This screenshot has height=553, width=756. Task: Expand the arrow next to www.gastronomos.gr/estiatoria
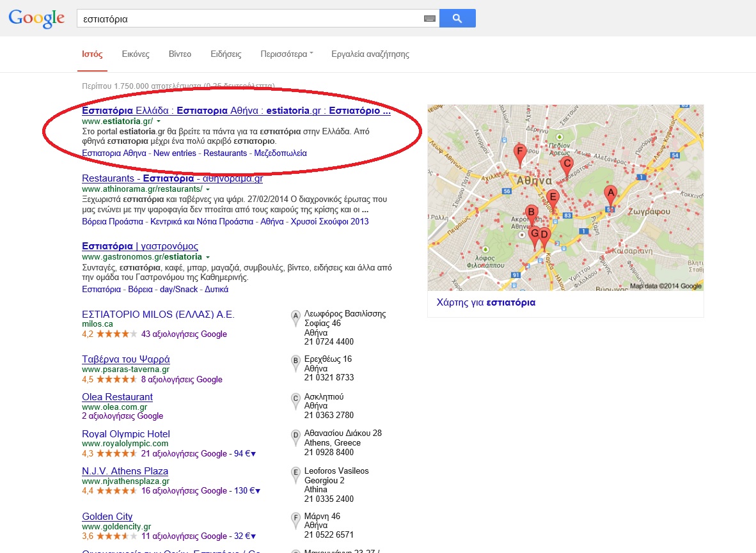[208, 257]
